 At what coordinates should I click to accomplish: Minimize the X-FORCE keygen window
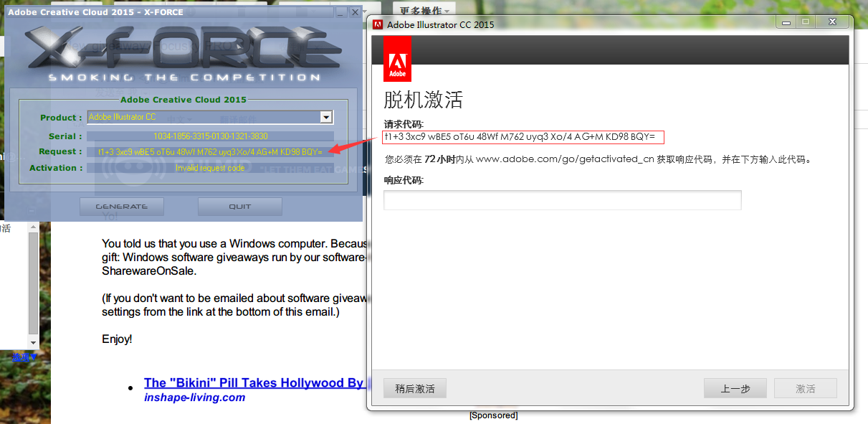[340, 12]
